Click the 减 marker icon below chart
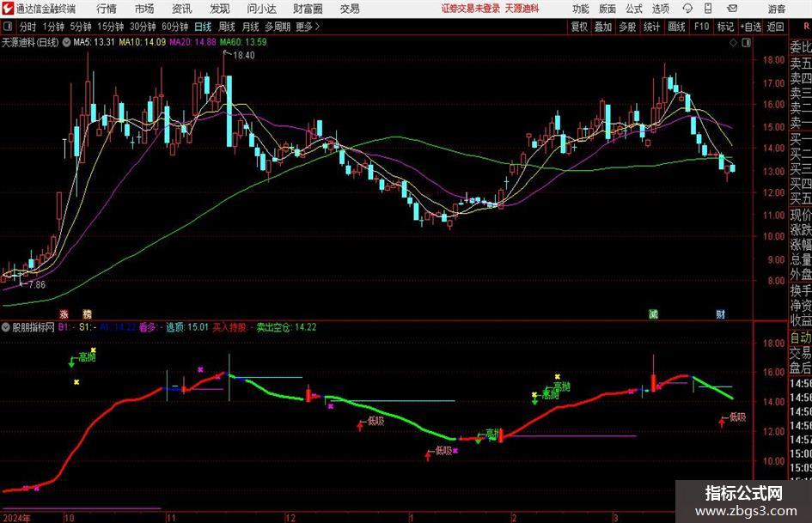 pyautogui.click(x=654, y=313)
